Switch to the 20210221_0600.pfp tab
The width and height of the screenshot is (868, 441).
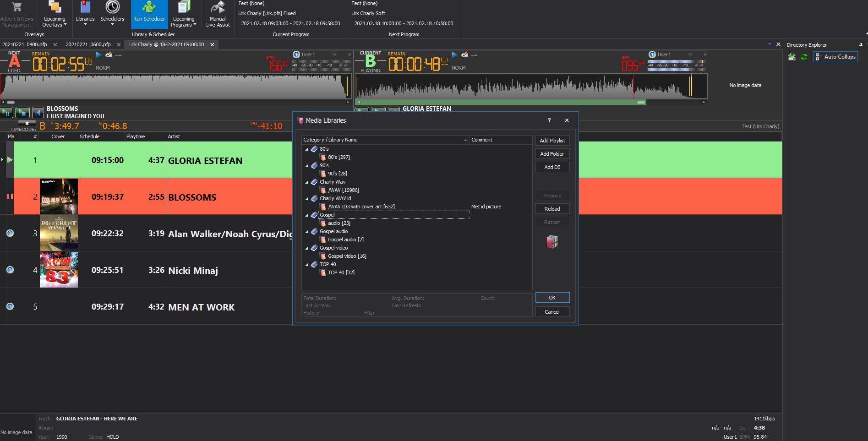pos(88,44)
